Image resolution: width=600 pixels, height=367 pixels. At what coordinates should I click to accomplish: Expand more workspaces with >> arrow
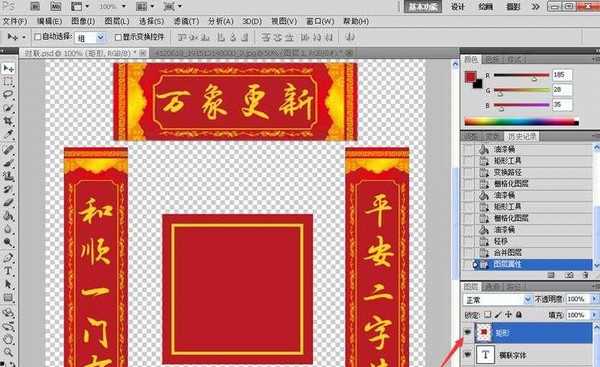pyautogui.click(x=536, y=7)
